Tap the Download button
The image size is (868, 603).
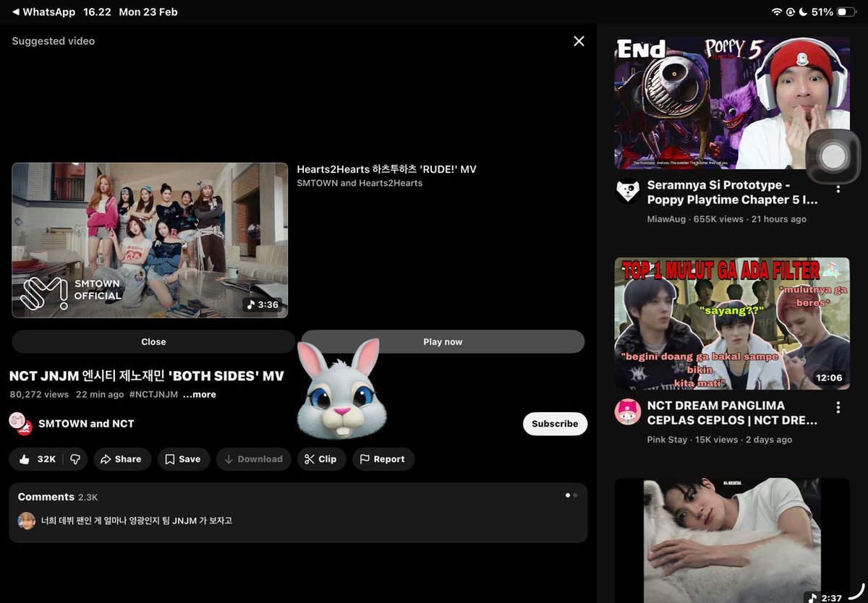pos(253,459)
